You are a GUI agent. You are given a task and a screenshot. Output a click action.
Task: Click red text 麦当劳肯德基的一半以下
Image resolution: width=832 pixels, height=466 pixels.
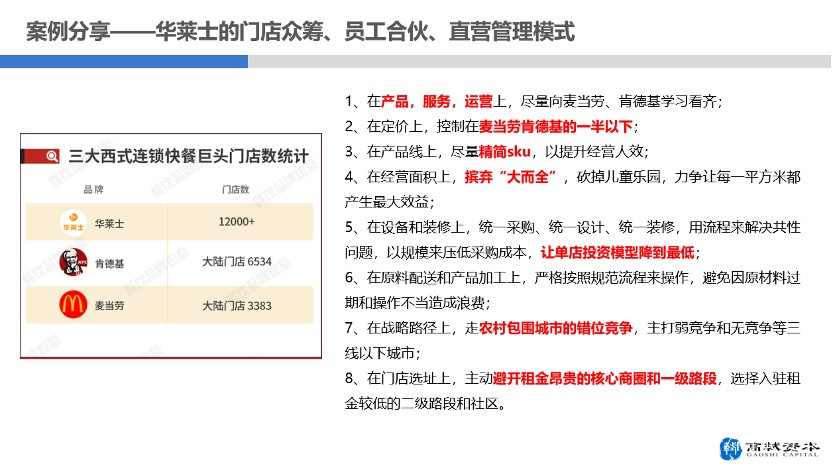point(556,126)
